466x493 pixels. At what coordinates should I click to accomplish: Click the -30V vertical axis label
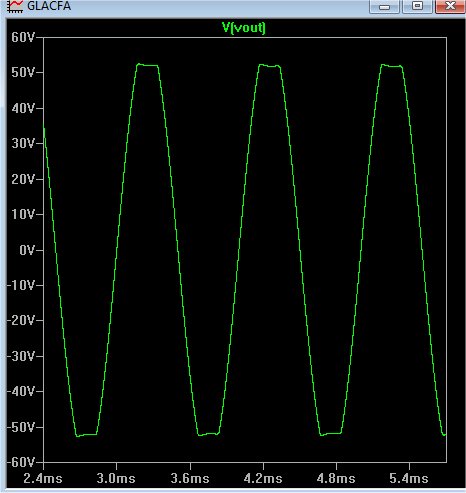coord(21,356)
